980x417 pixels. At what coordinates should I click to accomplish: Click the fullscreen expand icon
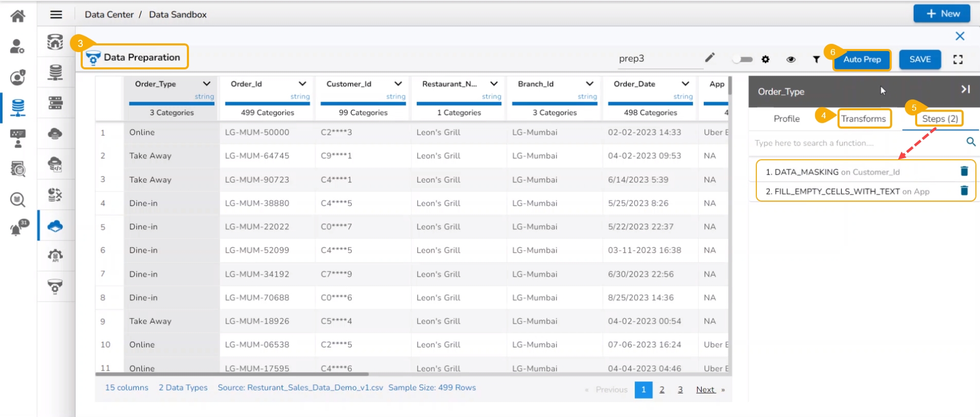[x=958, y=59]
